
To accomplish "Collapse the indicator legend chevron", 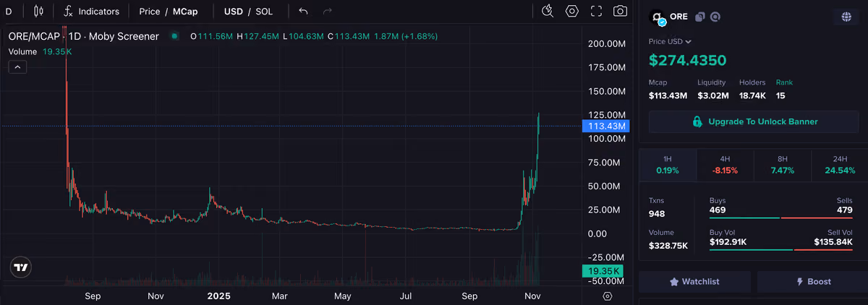I will [x=18, y=66].
